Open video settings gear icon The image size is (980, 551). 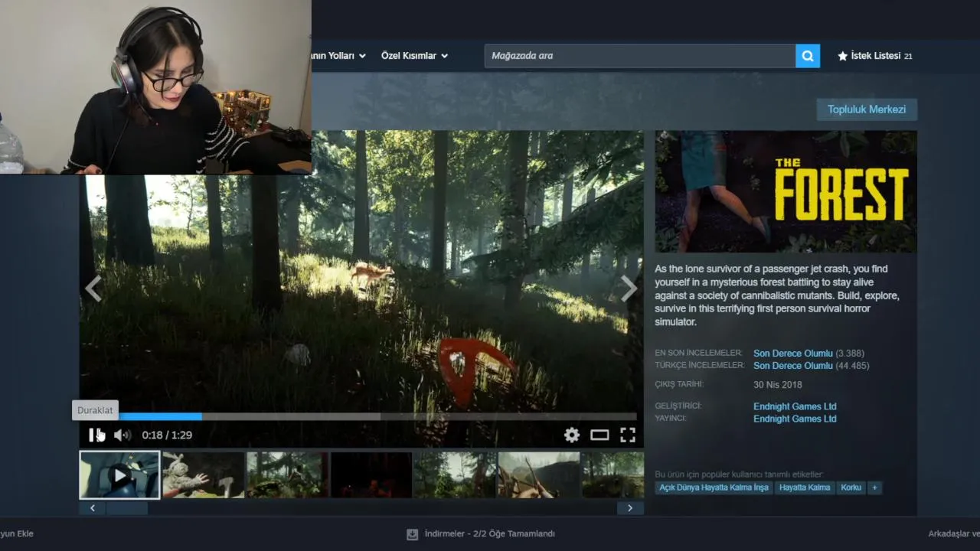point(572,435)
